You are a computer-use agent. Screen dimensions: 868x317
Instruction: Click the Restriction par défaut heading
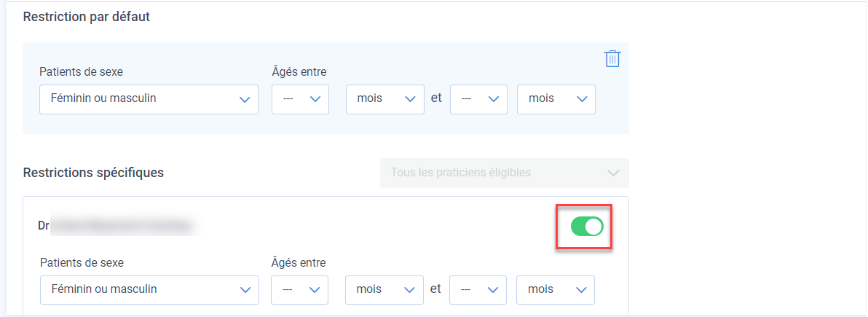pyautogui.click(x=87, y=17)
